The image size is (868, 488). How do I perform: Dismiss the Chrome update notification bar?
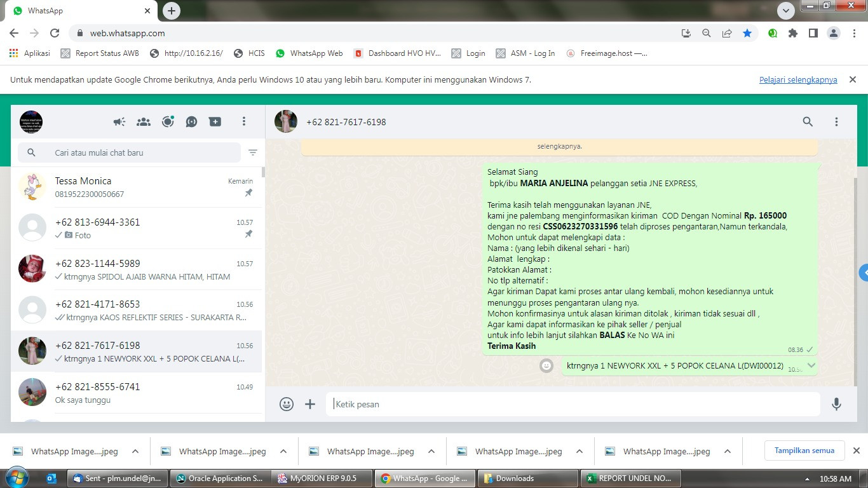point(853,79)
